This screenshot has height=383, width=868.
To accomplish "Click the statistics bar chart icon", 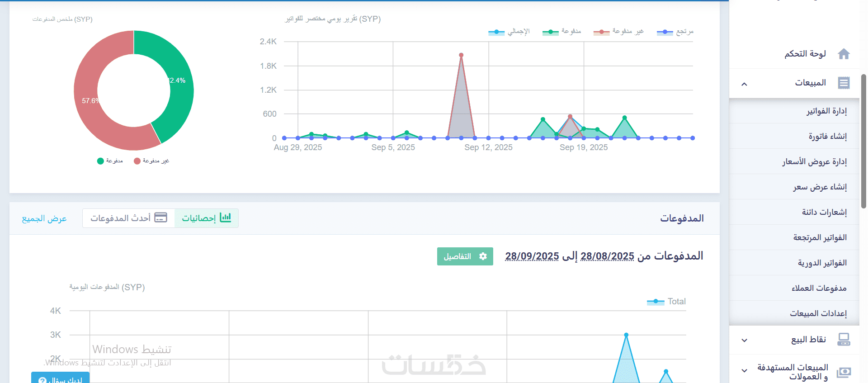I will point(225,218).
